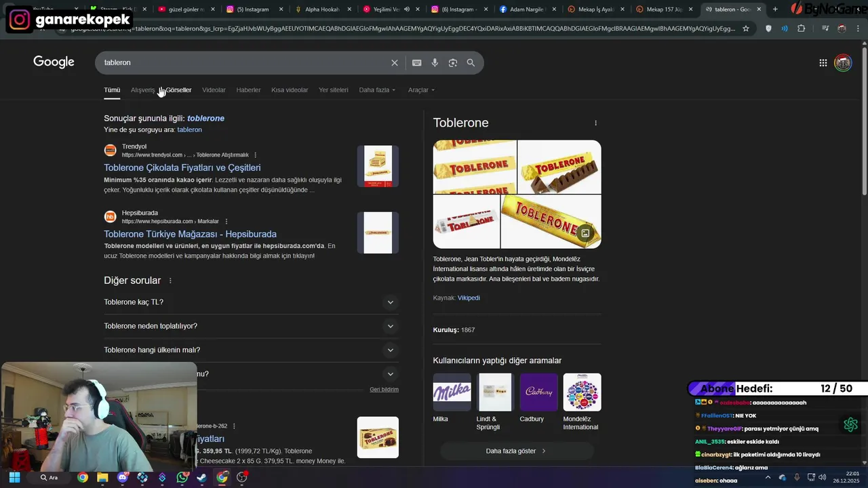Open Discord from the taskbar

[x=122, y=477]
